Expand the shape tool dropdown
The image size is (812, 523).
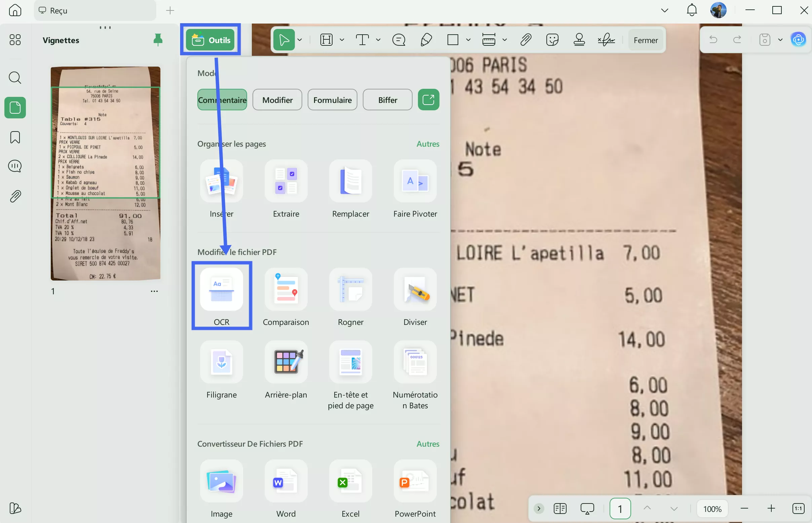tap(469, 40)
